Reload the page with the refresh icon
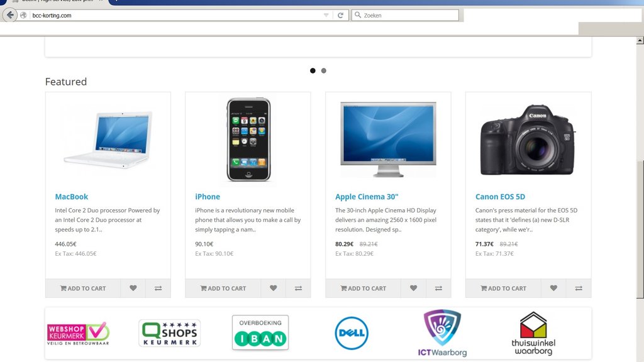Screen dimensions: 644x362 pos(340,15)
